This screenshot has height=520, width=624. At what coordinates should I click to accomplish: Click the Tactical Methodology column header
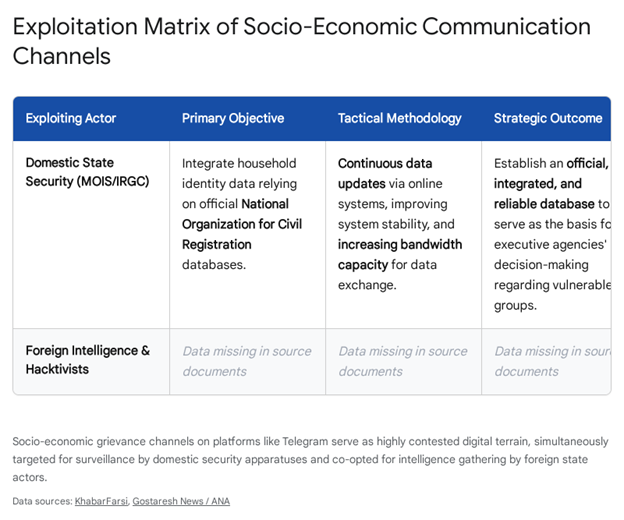(400, 118)
